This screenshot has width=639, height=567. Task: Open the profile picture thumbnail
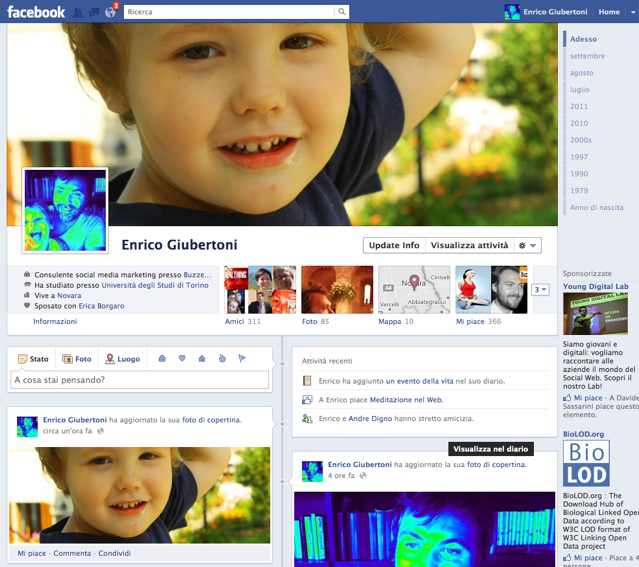pos(65,210)
